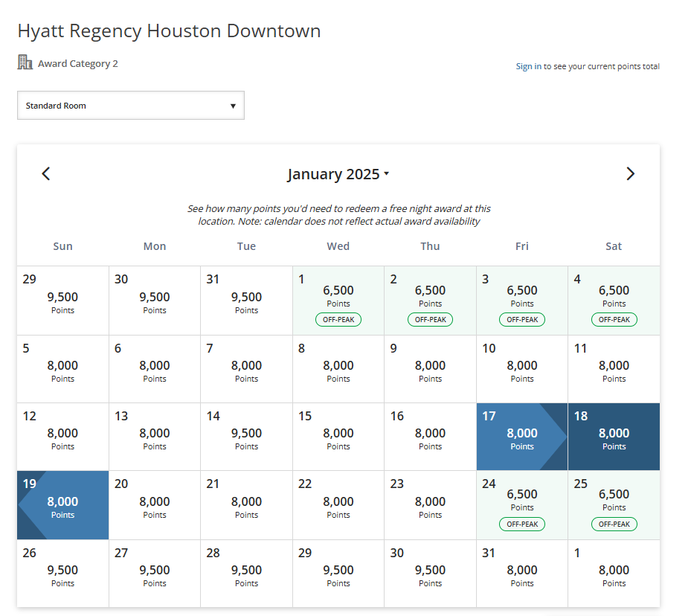Click the Thu column header
The width and height of the screenshot is (691, 616).
click(430, 246)
